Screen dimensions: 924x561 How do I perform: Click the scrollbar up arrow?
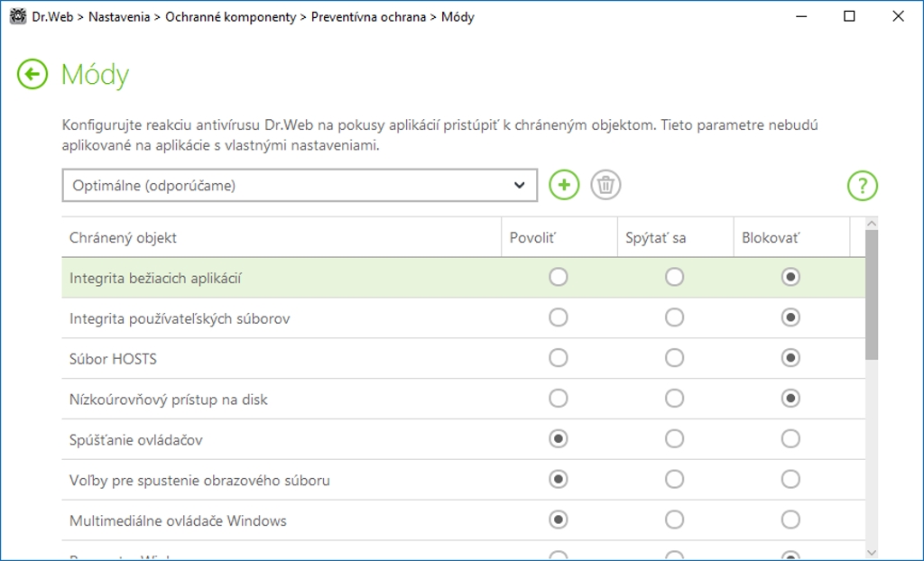(871, 224)
